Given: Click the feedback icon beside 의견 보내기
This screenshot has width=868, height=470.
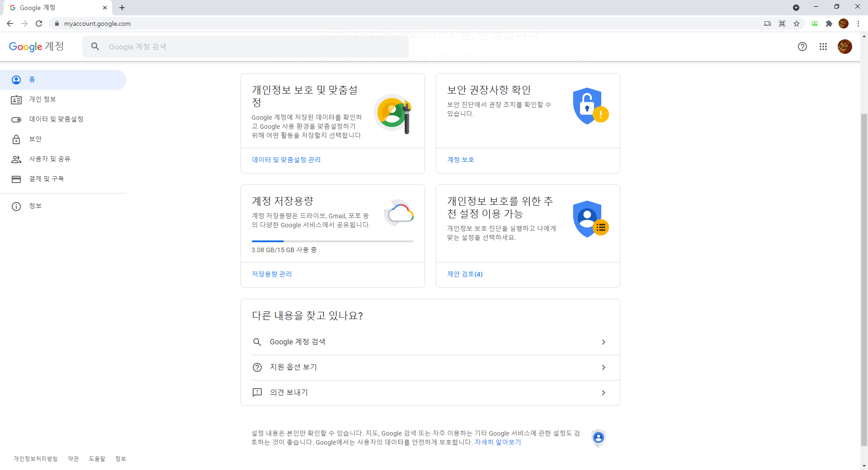Looking at the screenshot, I should pos(257,392).
